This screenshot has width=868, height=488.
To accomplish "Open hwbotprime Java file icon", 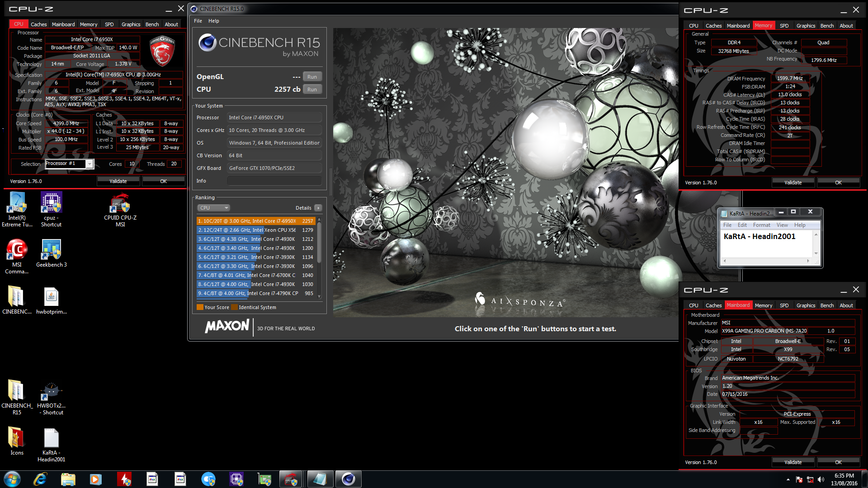I will point(51,300).
